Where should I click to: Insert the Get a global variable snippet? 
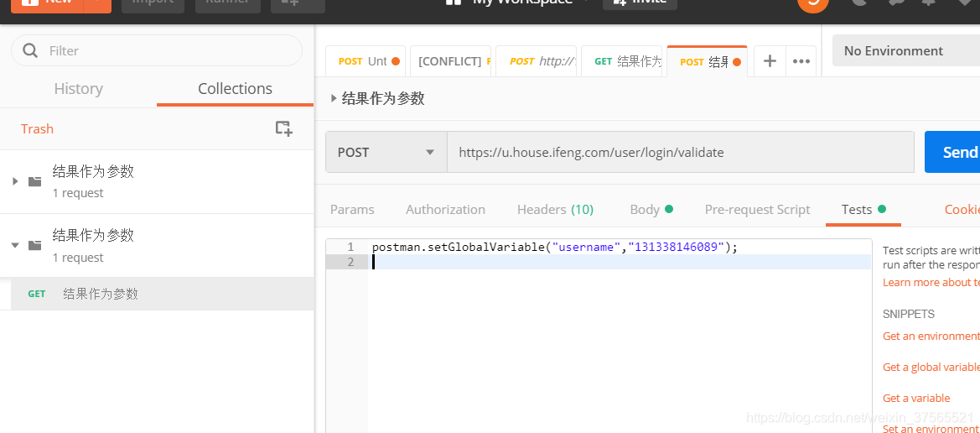pyautogui.click(x=931, y=367)
